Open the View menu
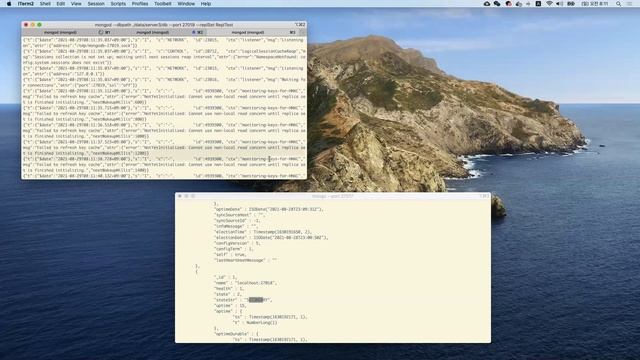The image size is (640, 360). point(76,4)
